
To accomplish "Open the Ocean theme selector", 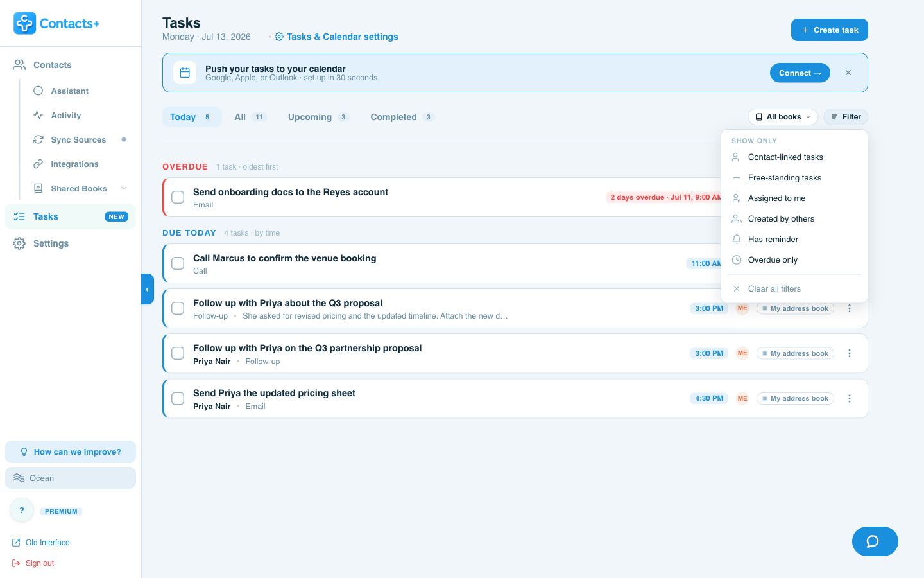I will point(71,478).
